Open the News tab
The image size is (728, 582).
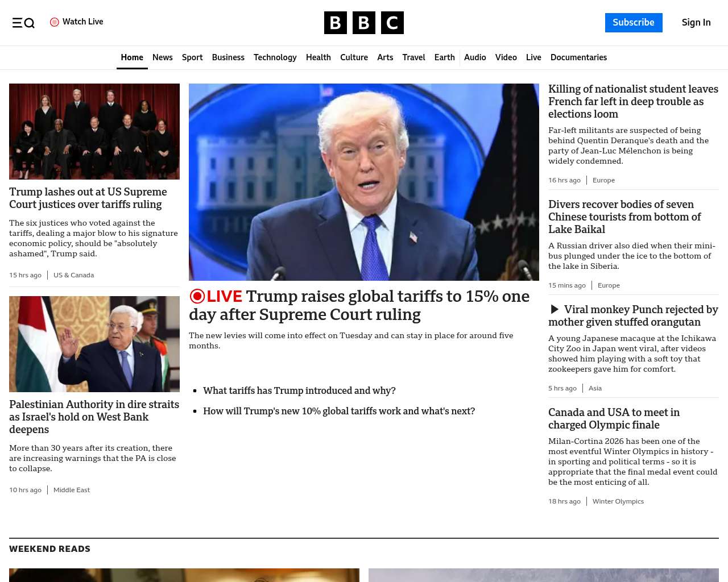pos(162,57)
